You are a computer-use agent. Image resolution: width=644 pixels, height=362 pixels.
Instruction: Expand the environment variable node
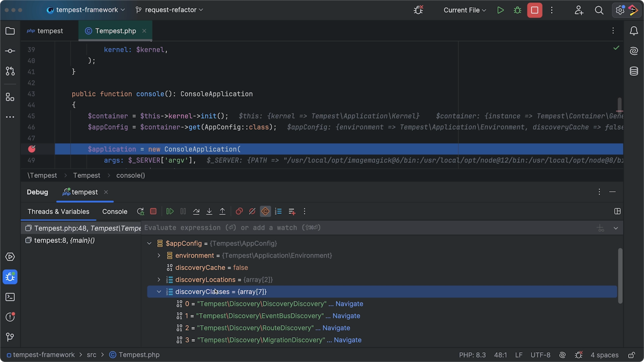click(159, 255)
